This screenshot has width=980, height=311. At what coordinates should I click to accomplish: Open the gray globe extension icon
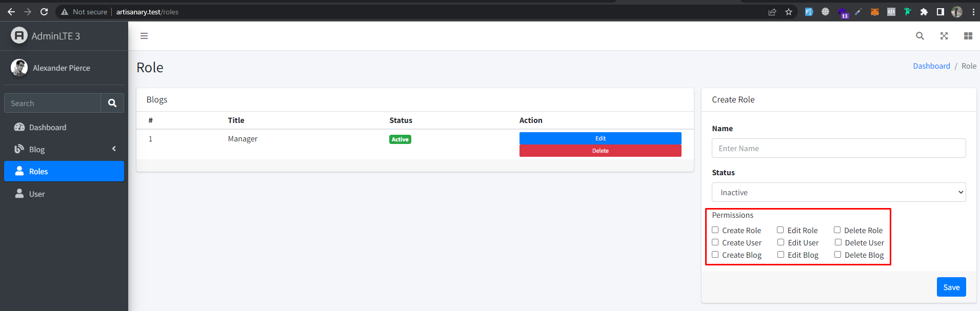(825, 12)
